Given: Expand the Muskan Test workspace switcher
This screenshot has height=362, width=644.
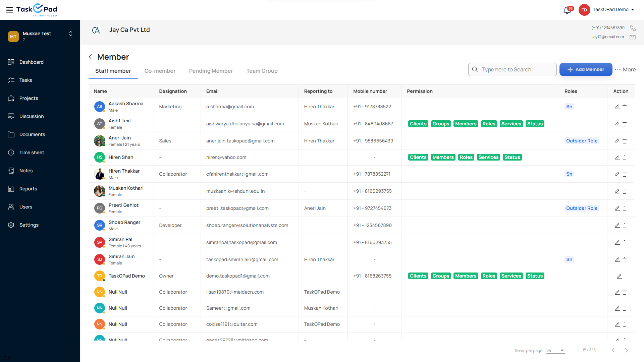Looking at the screenshot, I should click(x=71, y=34).
